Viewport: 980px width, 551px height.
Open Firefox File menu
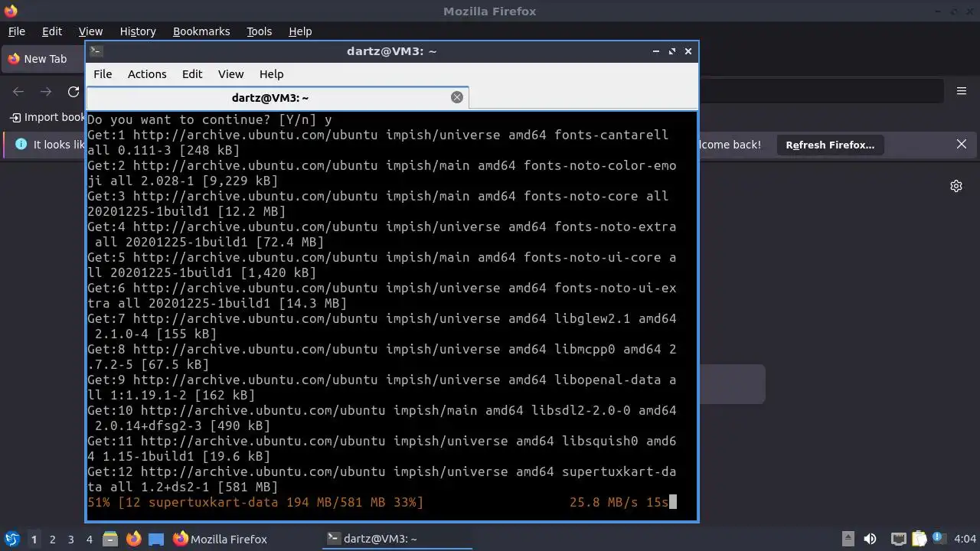coord(16,31)
